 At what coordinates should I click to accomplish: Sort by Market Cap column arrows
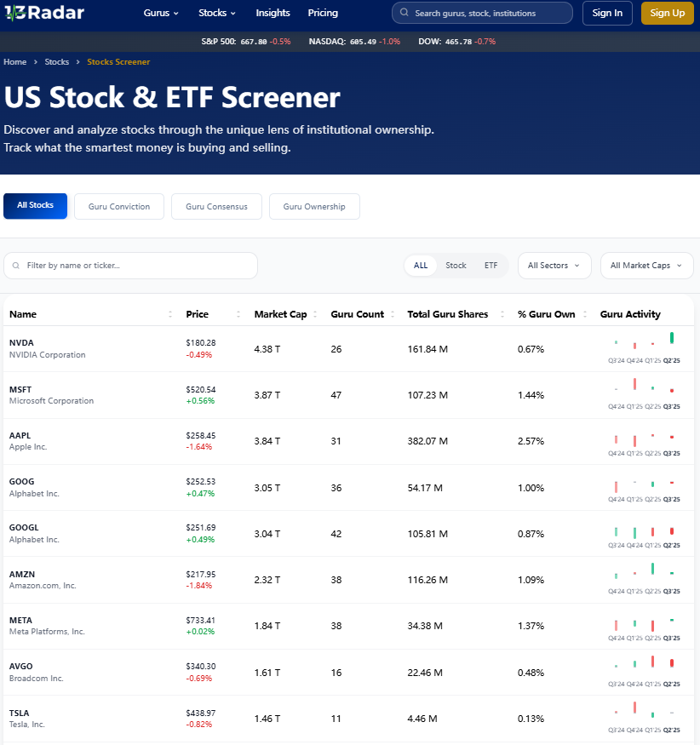[x=315, y=314]
